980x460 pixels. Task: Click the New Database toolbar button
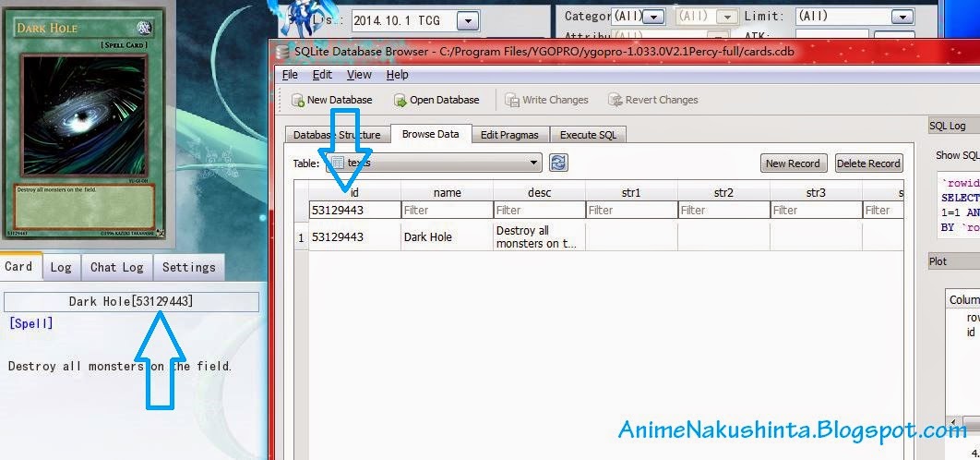tap(331, 100)
